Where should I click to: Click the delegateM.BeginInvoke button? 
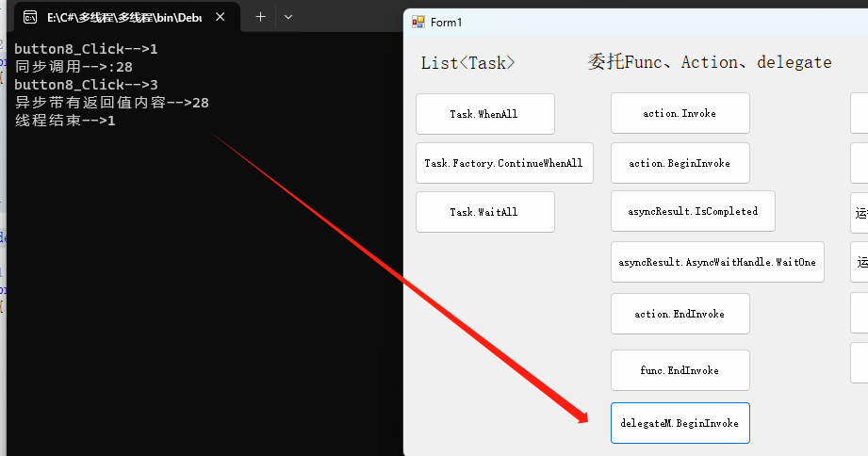[680, 423]
